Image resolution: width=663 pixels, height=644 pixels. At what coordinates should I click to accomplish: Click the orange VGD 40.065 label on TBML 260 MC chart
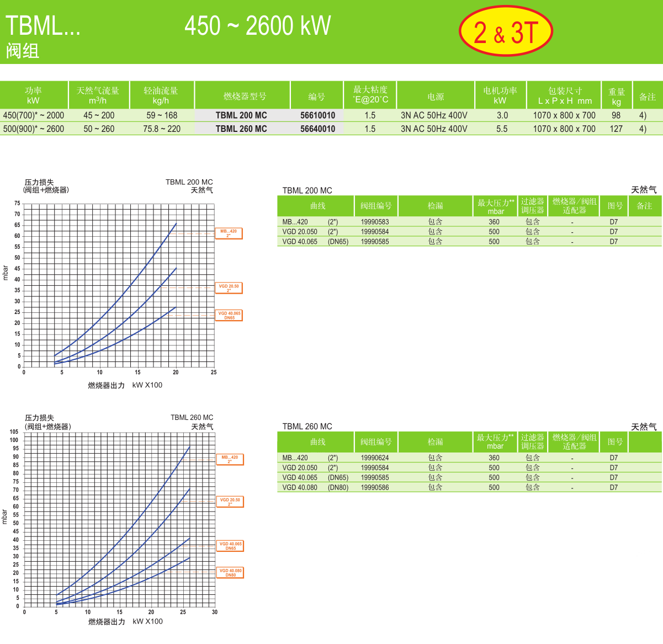[230, 546]
